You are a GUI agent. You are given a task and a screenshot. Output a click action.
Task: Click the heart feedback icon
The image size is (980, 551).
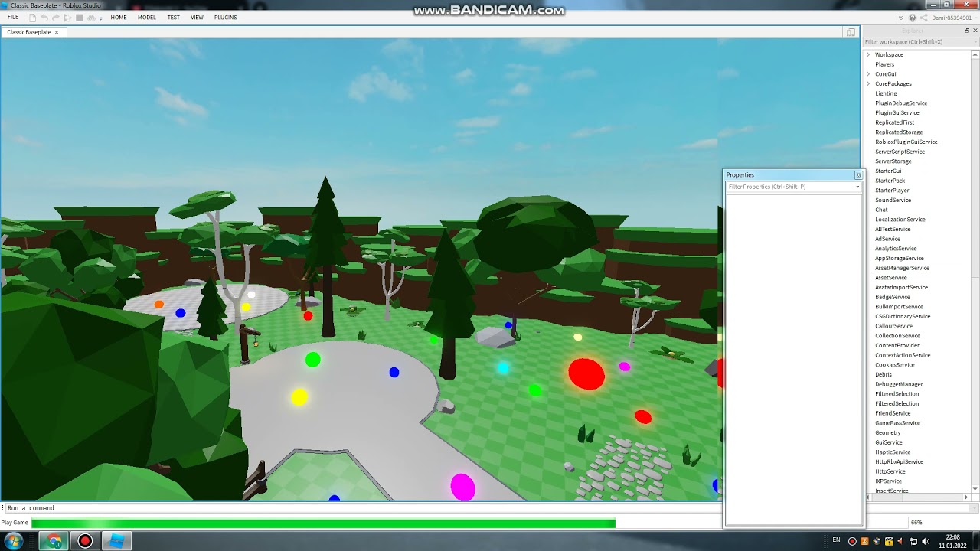901,18
